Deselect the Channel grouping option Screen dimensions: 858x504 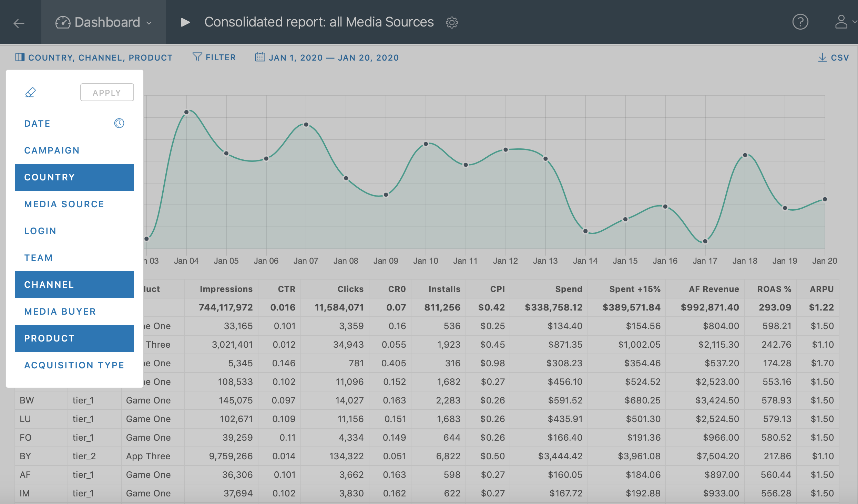[74, 285]
